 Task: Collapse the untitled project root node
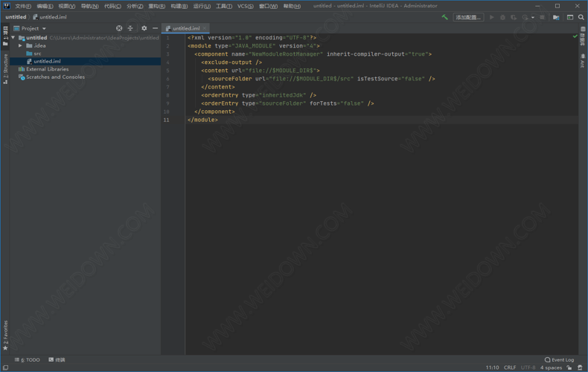click(x=13, y=37)
